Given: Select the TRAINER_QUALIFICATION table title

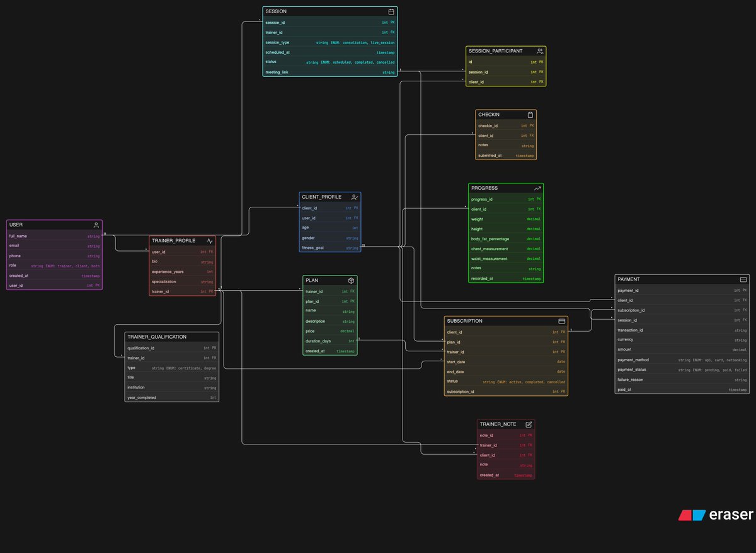Looking at the screenshot, I should tap(157, 337).
